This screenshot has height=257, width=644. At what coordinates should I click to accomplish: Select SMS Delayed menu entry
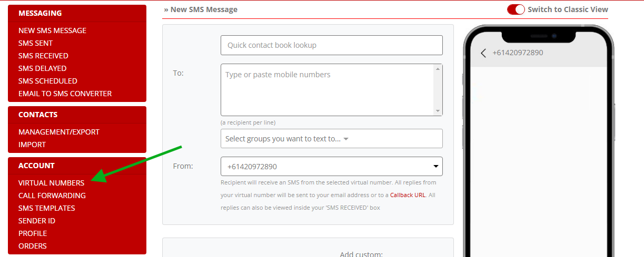(x=42, y=68)
